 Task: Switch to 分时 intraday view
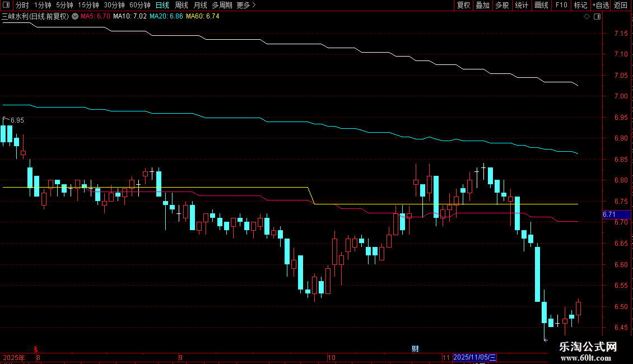[22, 5]
